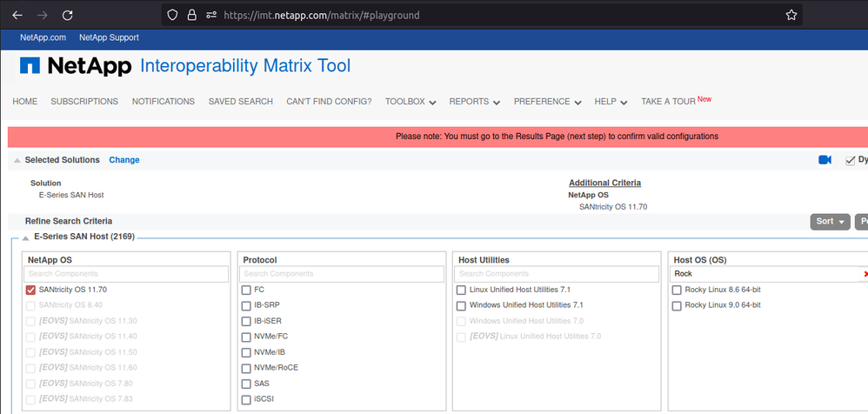Open the SUBSCRIPTIONS menu item
This screenshot has width=868, height=414.
pos(84,102)
